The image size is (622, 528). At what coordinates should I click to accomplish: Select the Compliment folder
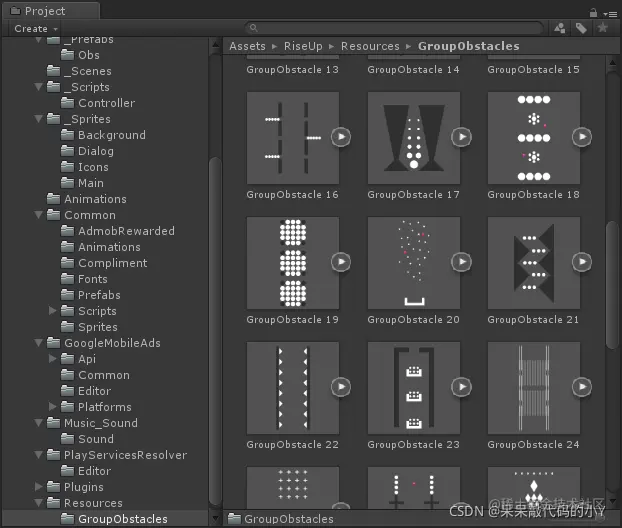(104, 263)
